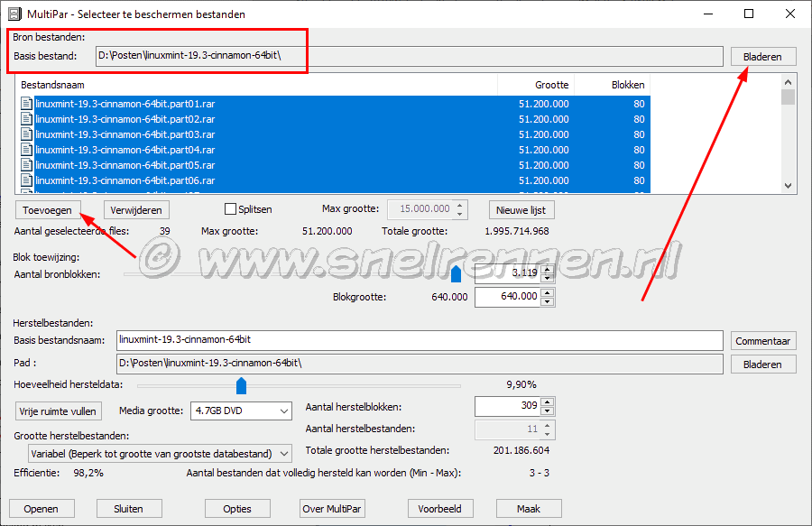Decrease Blokgrootte with down arrow
The image size is (812, 526).
point(548,302)
